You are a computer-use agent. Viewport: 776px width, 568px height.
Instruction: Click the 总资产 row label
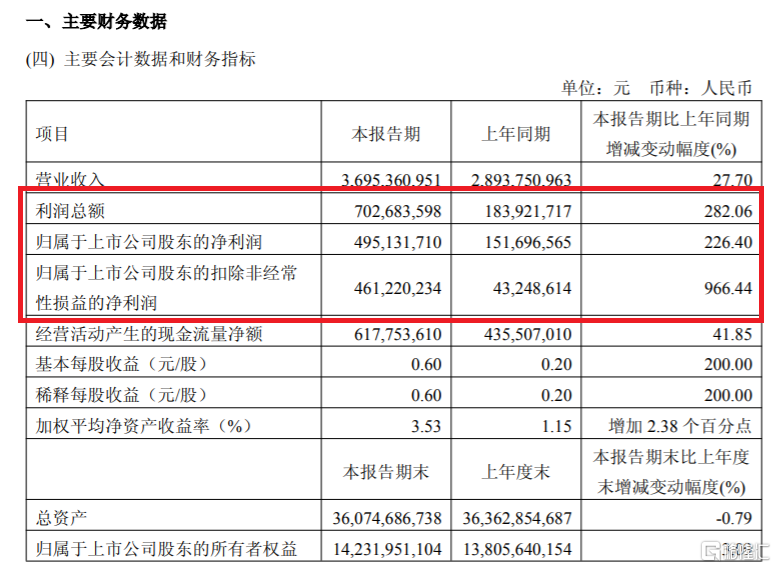pos(61,518)
